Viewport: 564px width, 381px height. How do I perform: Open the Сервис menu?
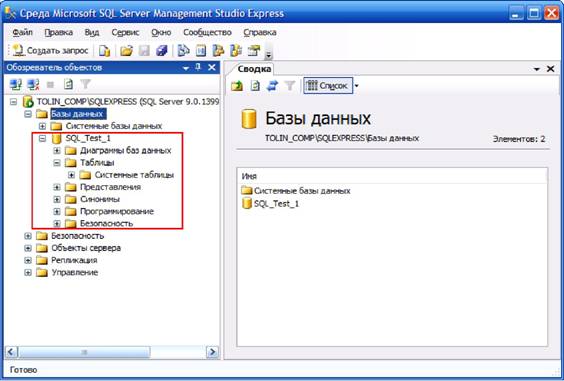click(x=125, y=32)
